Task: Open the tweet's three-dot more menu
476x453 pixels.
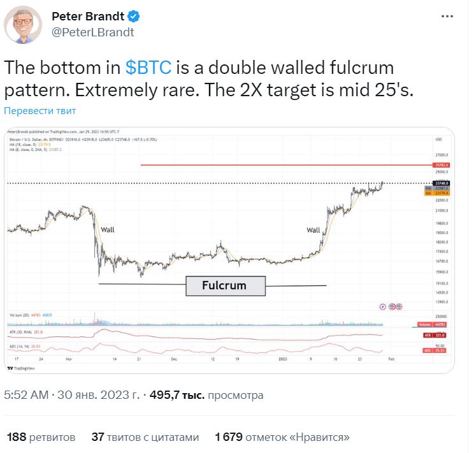Action: [x=447, y=17]
